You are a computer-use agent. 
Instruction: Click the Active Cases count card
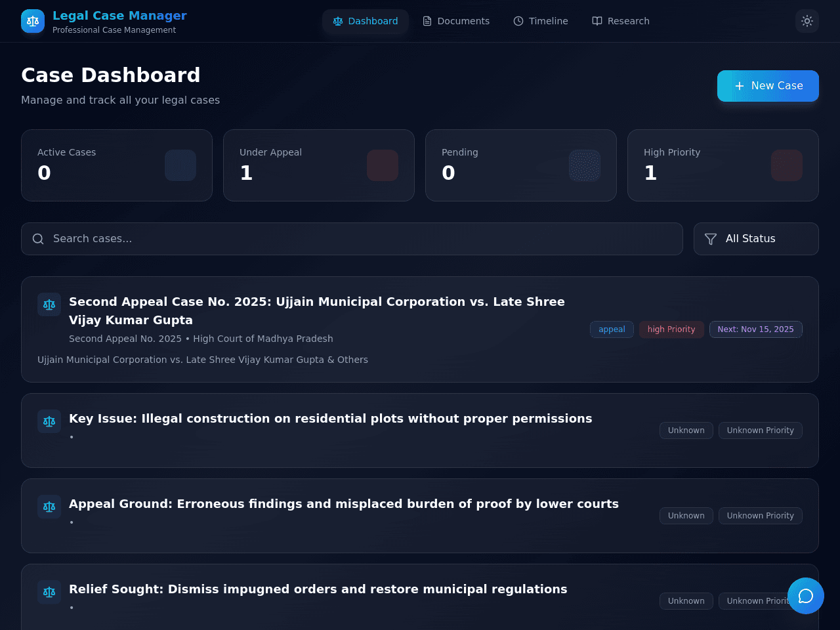point(117,165)
